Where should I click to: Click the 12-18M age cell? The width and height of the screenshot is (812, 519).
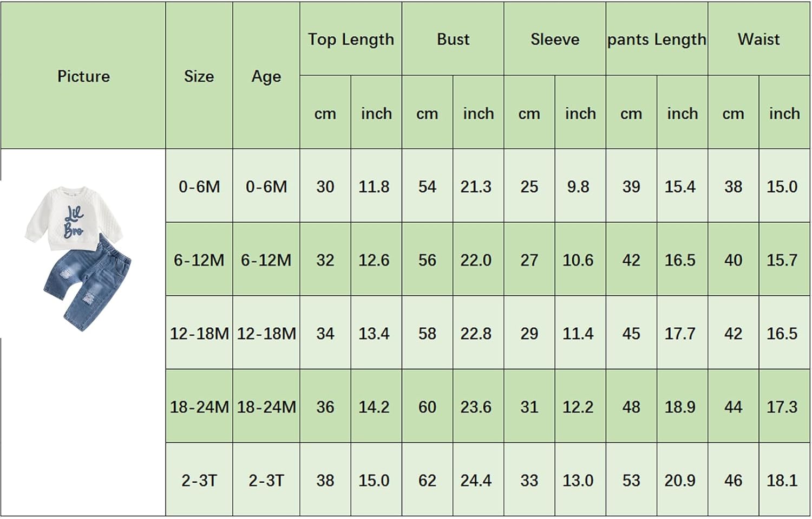coord(266,333)
